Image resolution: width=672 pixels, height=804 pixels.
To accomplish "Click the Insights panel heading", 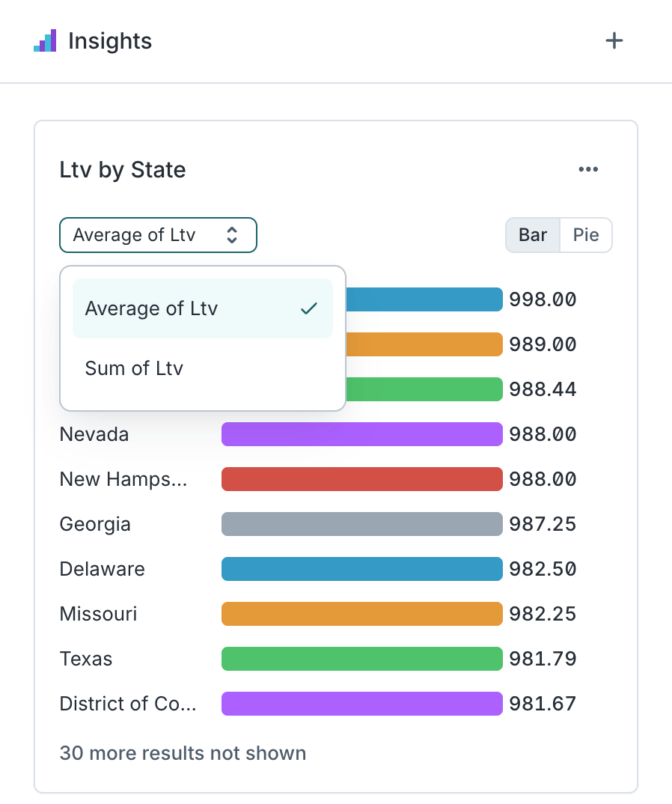I will pyautogui.click(x=110, y=41).
